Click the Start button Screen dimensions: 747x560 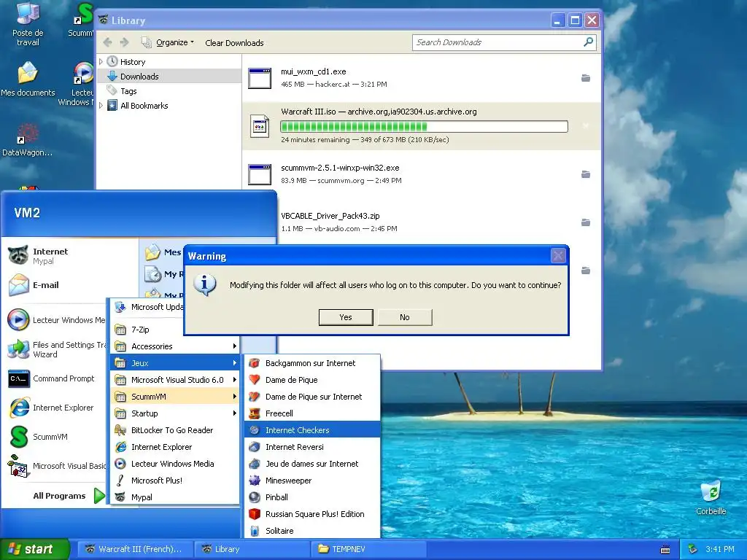(34, 549)
